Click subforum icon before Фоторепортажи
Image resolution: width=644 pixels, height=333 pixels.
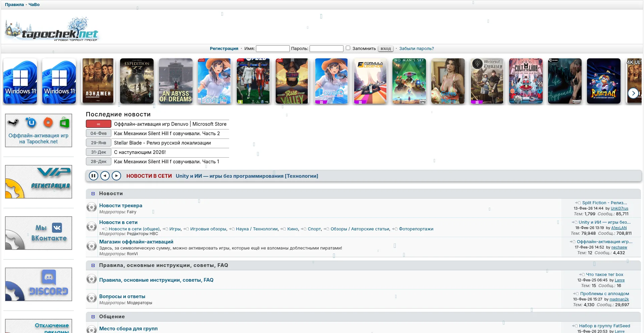[395, 229]
